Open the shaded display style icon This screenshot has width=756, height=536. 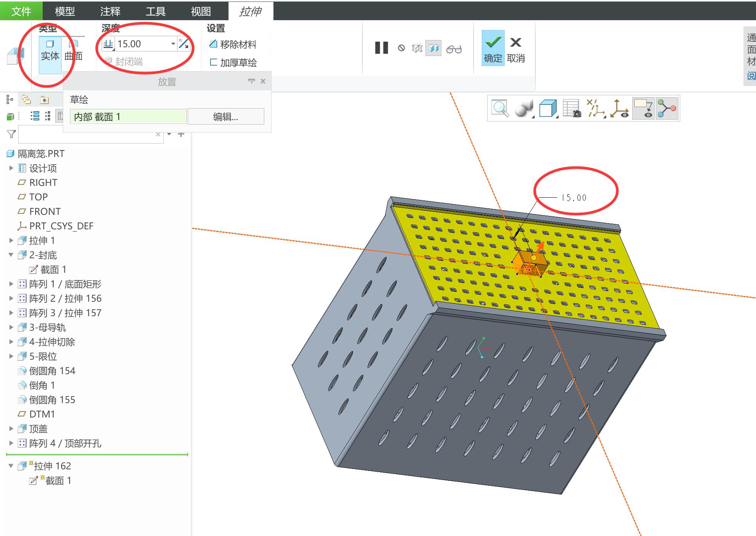(x=524, y=109)
